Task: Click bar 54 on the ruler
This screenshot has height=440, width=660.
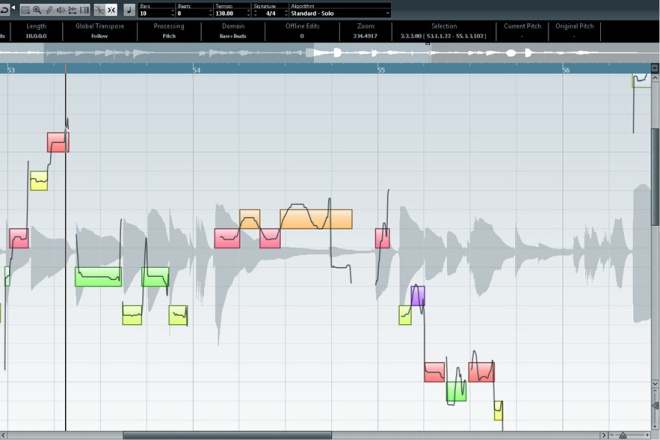Action: coord(196,69)
